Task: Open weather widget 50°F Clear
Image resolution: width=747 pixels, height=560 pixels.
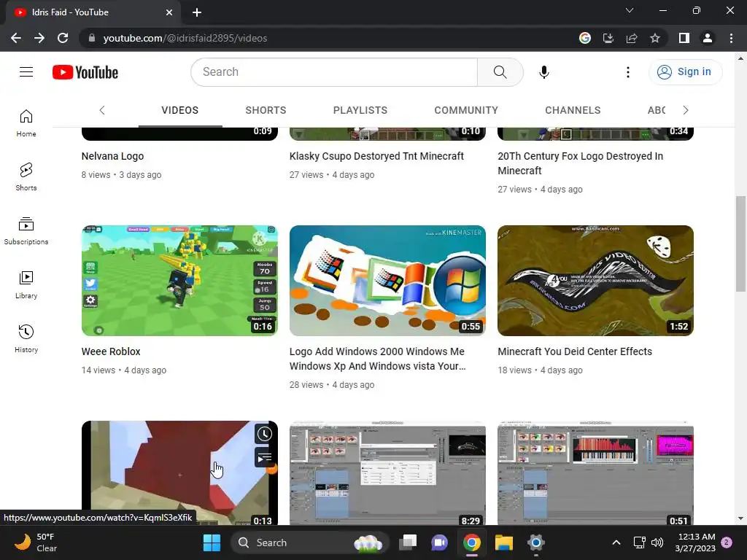Action: (36, 542)
